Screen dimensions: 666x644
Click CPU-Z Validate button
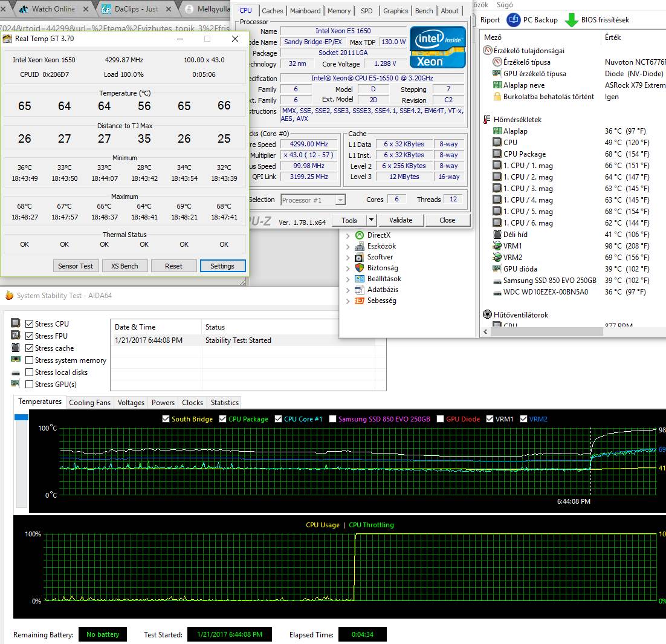click(401, 220)
